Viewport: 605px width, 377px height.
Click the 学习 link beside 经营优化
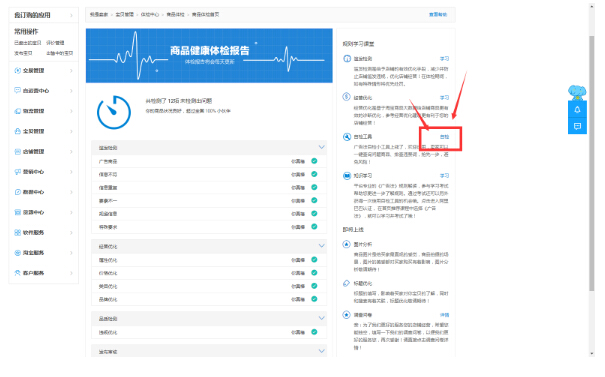(444, 98)
